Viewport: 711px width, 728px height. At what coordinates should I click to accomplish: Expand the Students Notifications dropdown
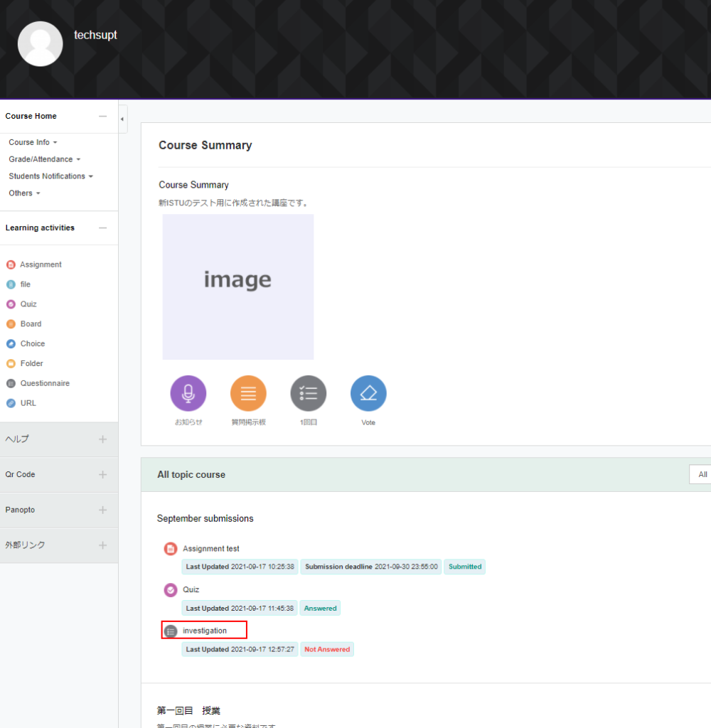[50, 176]
